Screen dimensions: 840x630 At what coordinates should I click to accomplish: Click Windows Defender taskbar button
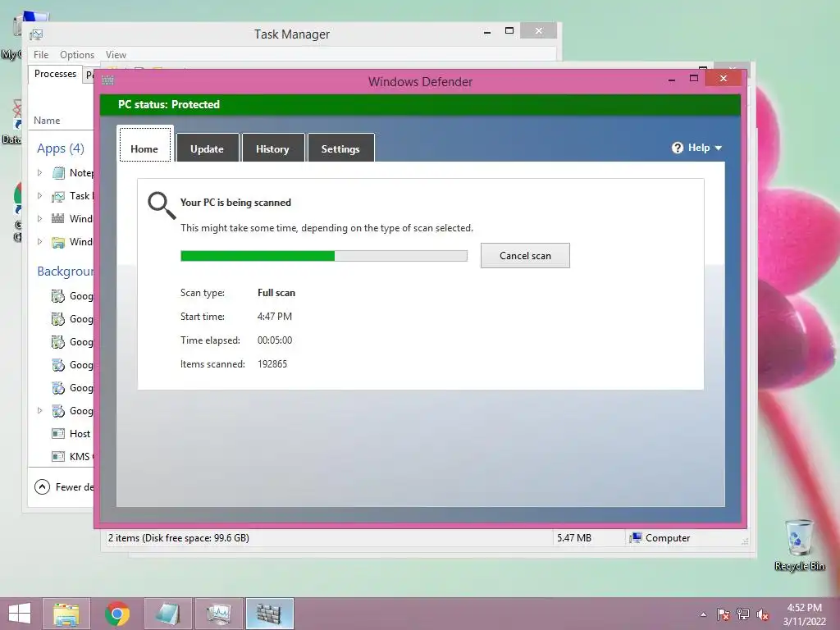(269, 614)
